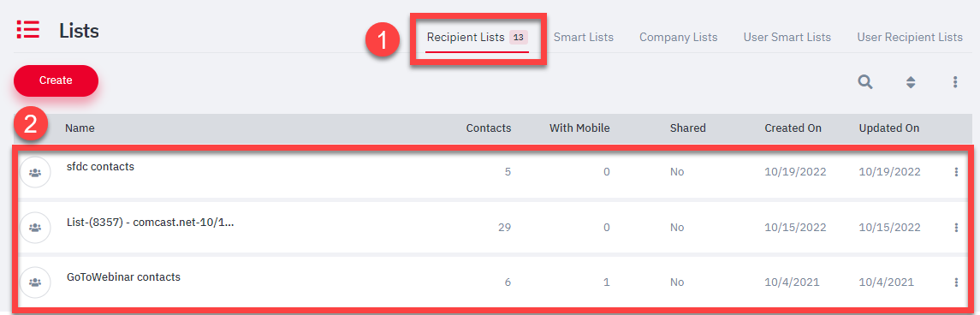The height and width of the screenshot is (315, 980).
Task: Click the Updated On column header
Action: (x=889, y=128)
